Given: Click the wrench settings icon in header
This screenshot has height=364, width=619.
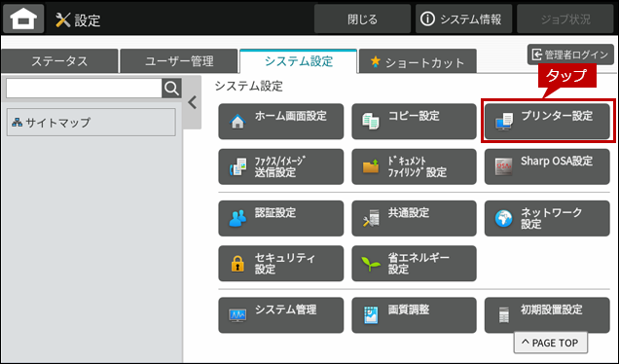Looking at the screenshot, I should [62, 19].
